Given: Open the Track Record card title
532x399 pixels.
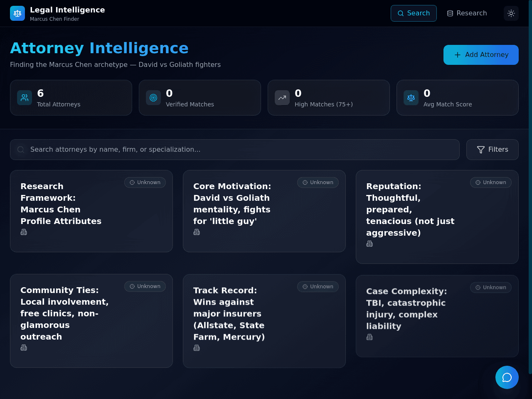Looking at the screenshot, I should click(x=229, y=314).
